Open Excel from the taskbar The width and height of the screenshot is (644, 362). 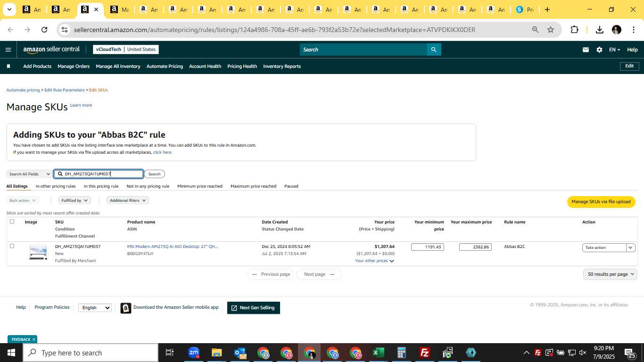point(379,353)
